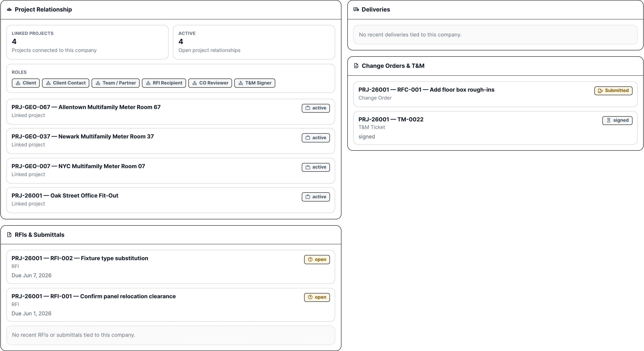Click briefcase icon on Allentown project's active badge

(308, 108)
